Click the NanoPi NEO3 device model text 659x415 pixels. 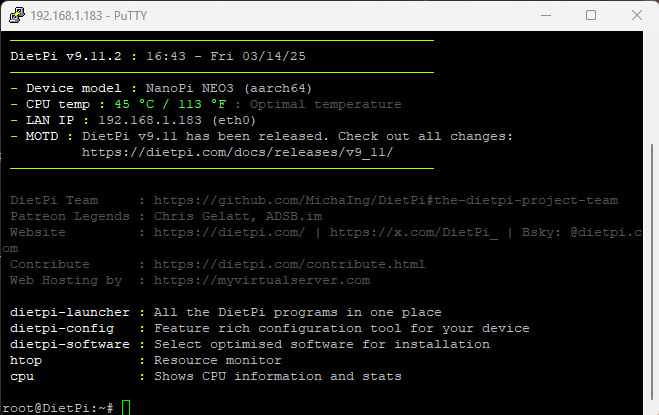[x=190, y=88]
